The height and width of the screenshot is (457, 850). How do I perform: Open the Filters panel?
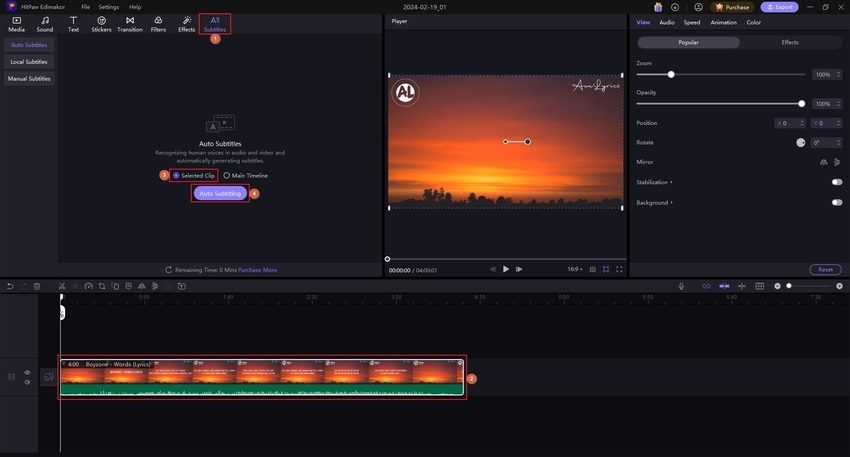click(158, 24)
